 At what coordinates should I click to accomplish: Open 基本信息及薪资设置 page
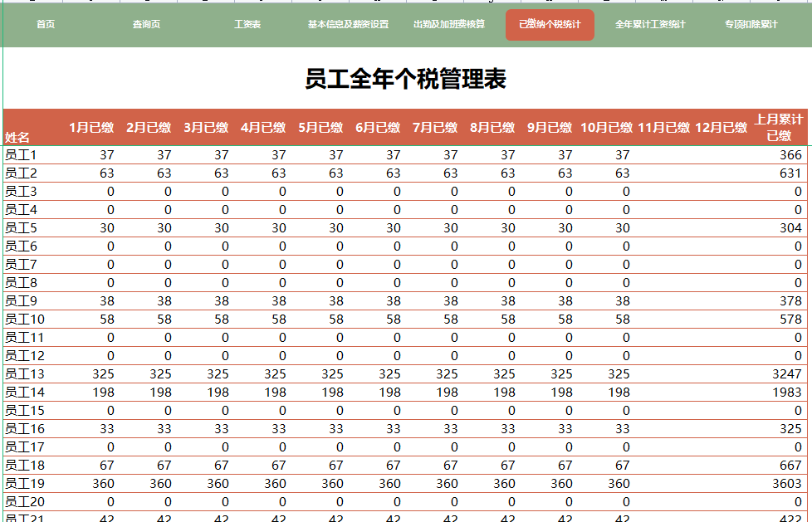[348, 24]
